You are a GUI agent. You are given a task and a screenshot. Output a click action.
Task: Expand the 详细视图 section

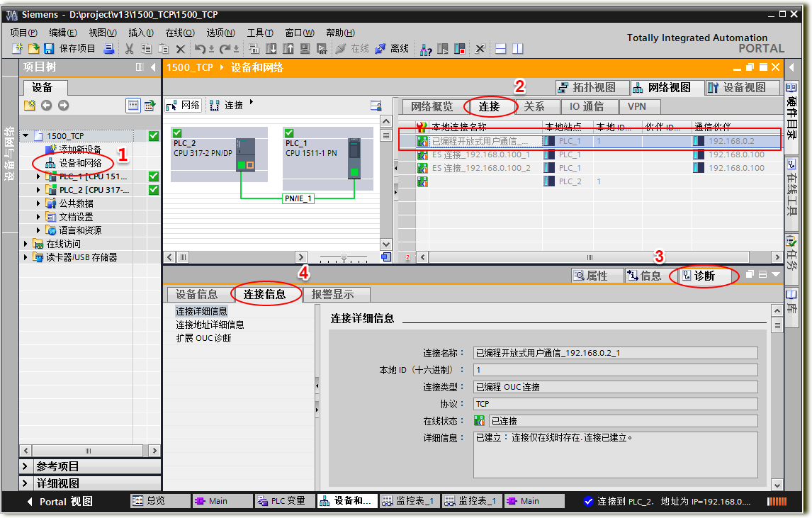[26, 484]
